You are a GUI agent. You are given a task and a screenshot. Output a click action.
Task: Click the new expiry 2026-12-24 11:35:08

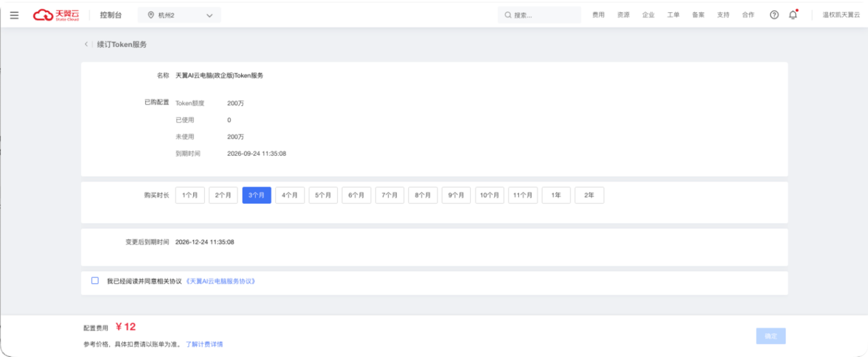205,242
